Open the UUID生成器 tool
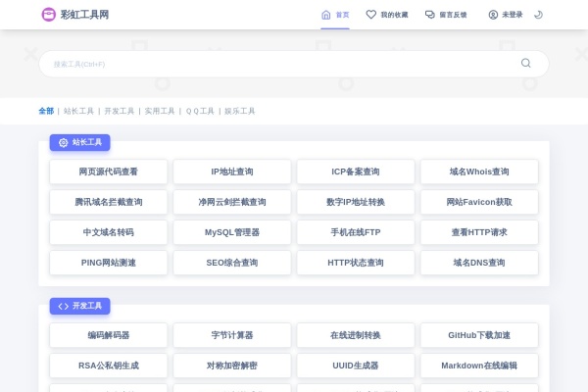Image resolution: width=588 pixels, height=392 pixels. click(x=356, y=366)
